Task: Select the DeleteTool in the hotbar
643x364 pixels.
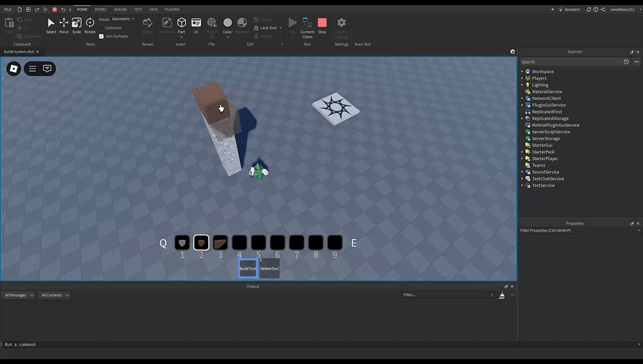Action: (x=269, y=268)
